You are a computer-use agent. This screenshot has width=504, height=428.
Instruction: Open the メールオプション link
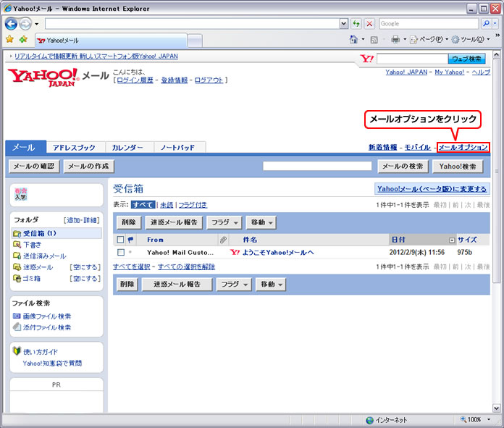click(463, 147)
